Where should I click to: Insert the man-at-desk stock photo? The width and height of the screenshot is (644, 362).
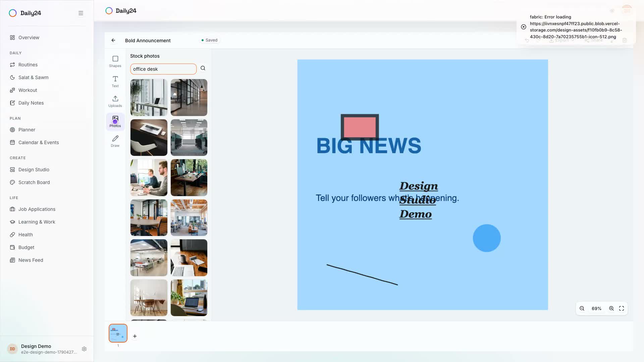coord(149,178)
